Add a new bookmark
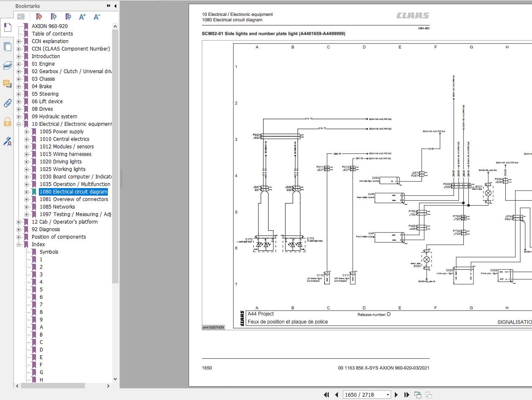 (x=53, y=17)
